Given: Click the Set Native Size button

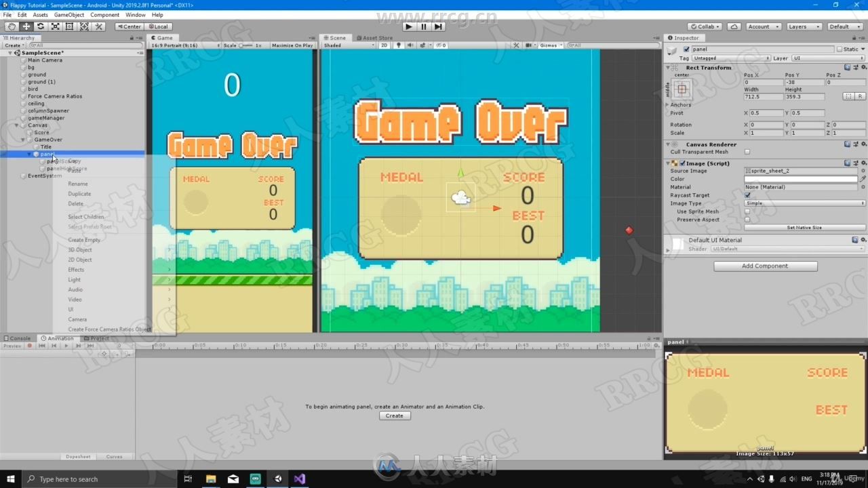Looking at the screenshot, I should coord(805,228).
